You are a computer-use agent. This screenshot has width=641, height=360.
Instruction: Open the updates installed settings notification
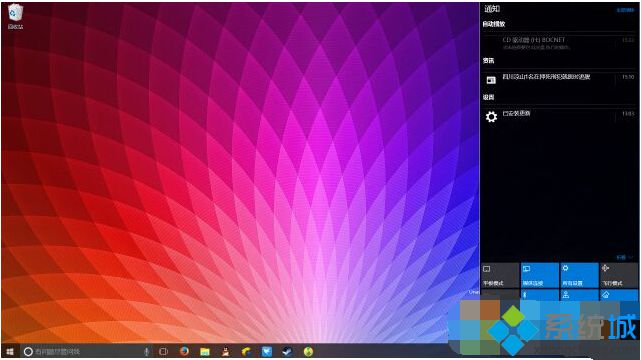click(x=559, y=116)
